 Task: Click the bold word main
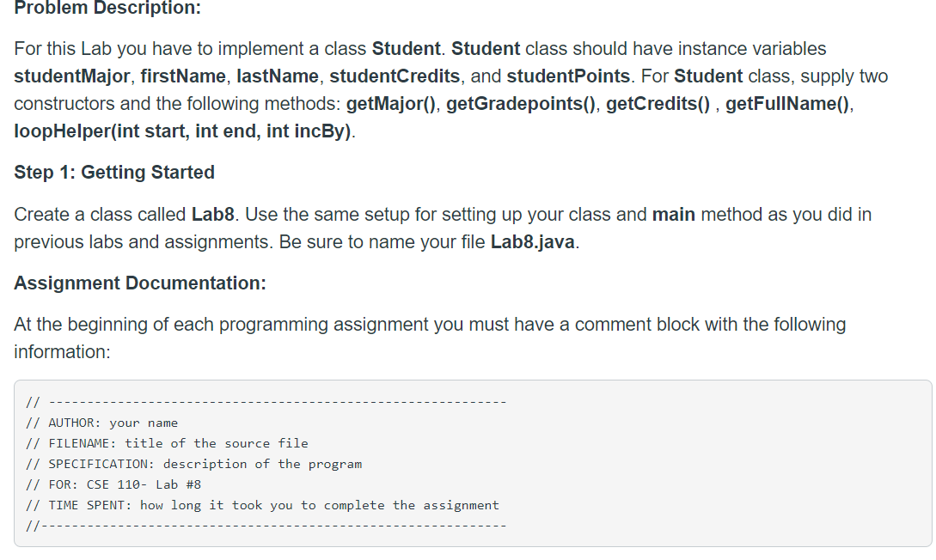pos(673,215)
